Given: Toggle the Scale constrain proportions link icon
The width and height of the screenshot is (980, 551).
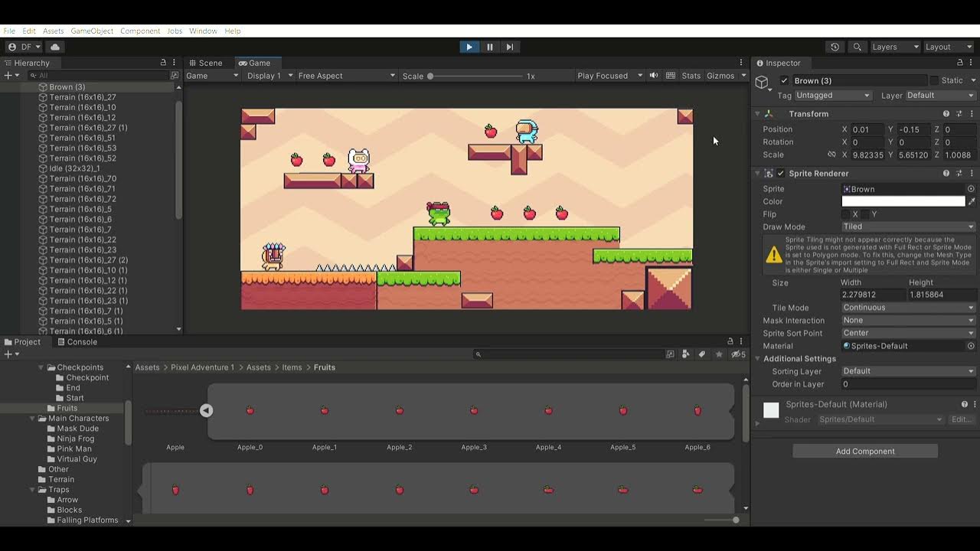Looking at the screenshot, I should pyautogui.click(x=831, y=155).
